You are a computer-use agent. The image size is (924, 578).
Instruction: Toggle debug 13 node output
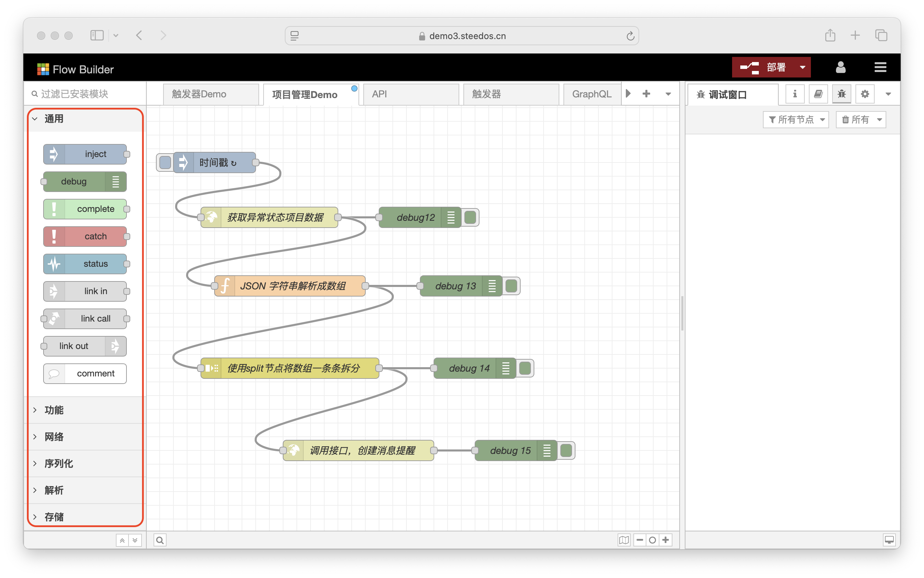click(x=511, y=286)
